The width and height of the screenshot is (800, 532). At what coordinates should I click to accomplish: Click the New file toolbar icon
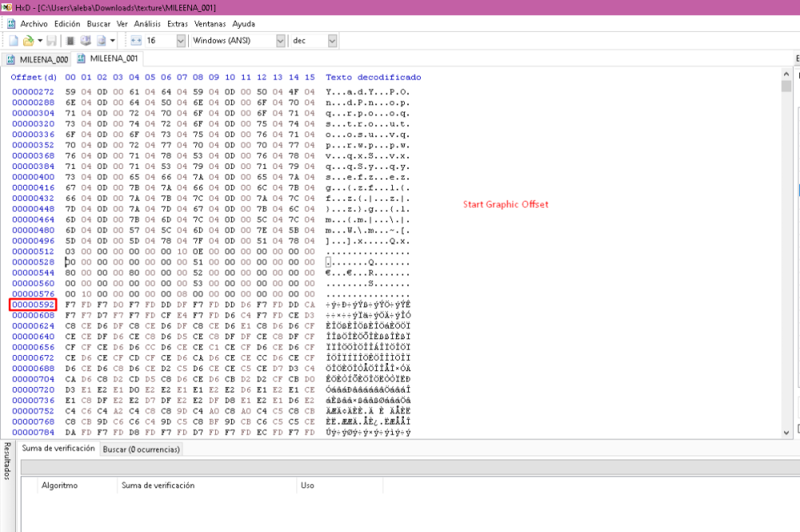(x=14, y=40)
